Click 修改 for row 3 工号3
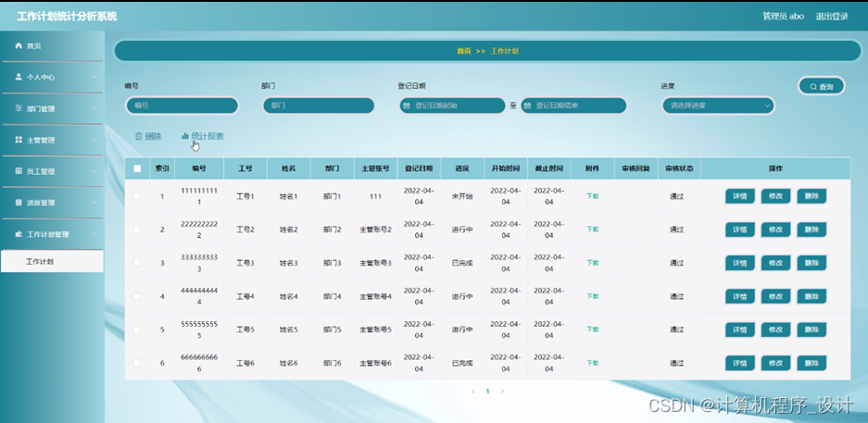868x423 pixels. pos(775,263)
